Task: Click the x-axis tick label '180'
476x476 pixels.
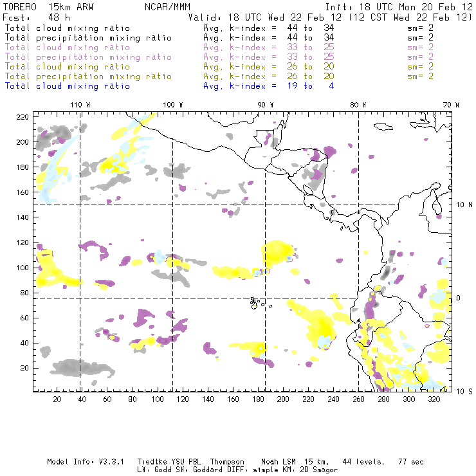Action: 258,399
